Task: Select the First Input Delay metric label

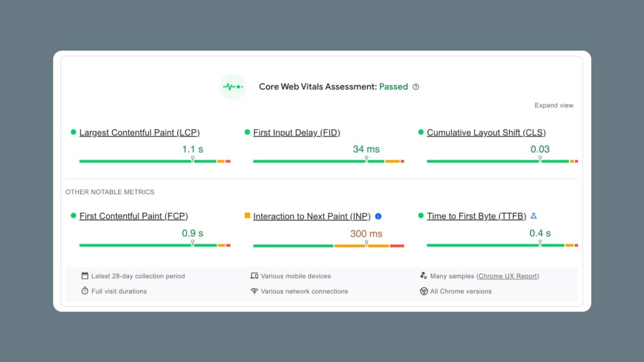Action: point(297,132)
